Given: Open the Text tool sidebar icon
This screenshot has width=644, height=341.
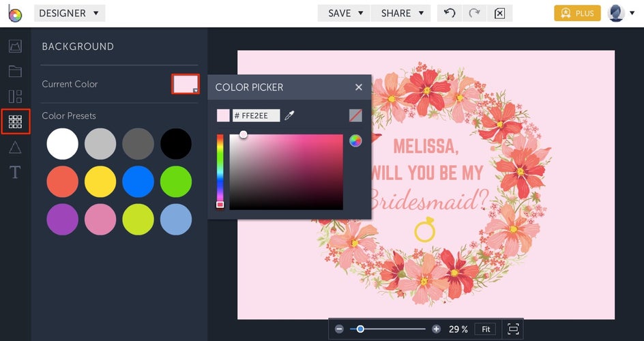Looking at the screenshot, I should coord(15,173).
